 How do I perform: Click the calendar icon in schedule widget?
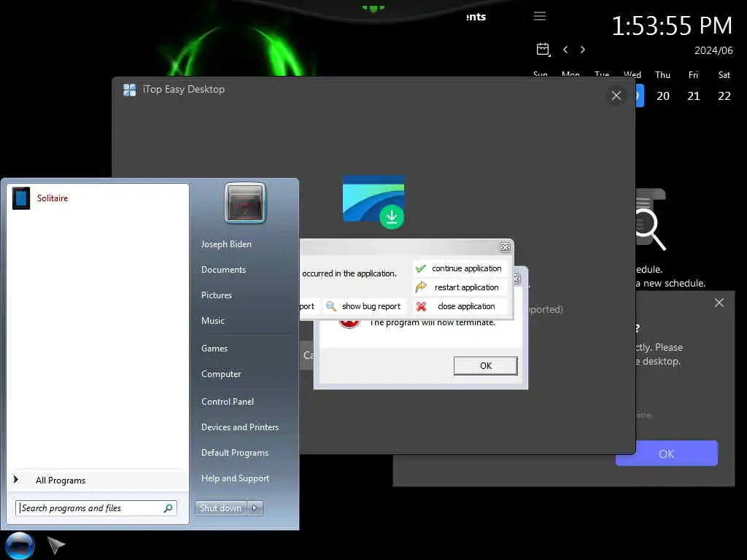coord(543,49)
